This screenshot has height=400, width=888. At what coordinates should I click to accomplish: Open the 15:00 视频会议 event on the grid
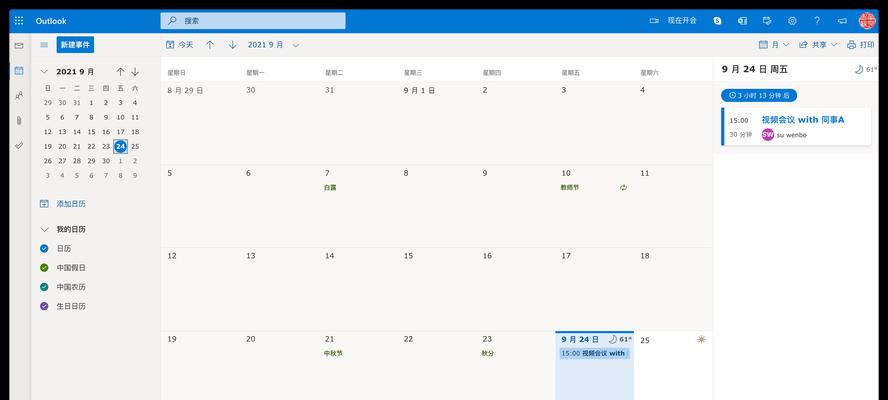point(594,353)
